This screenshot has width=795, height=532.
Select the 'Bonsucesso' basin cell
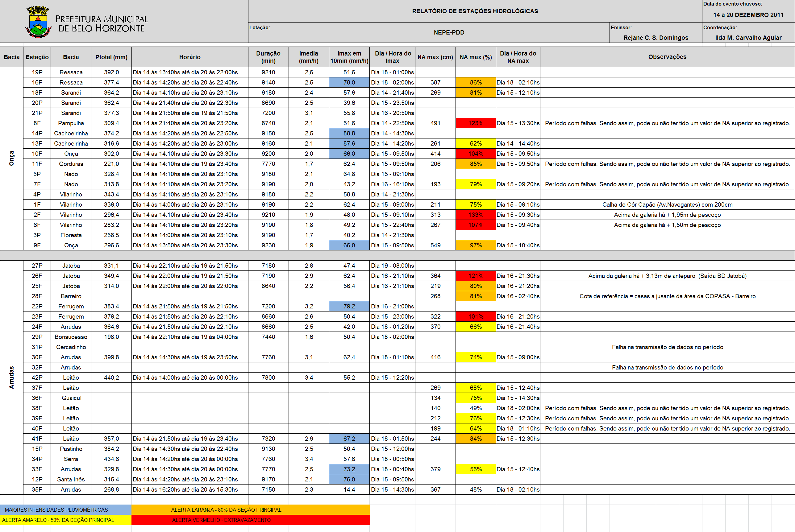tap(71, 337)
